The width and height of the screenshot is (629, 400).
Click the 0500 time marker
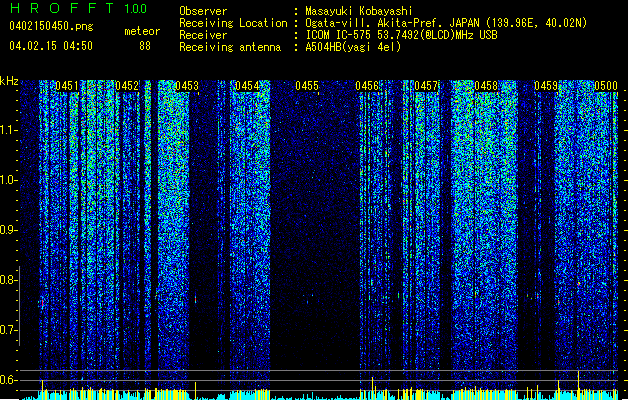point(606,86)
